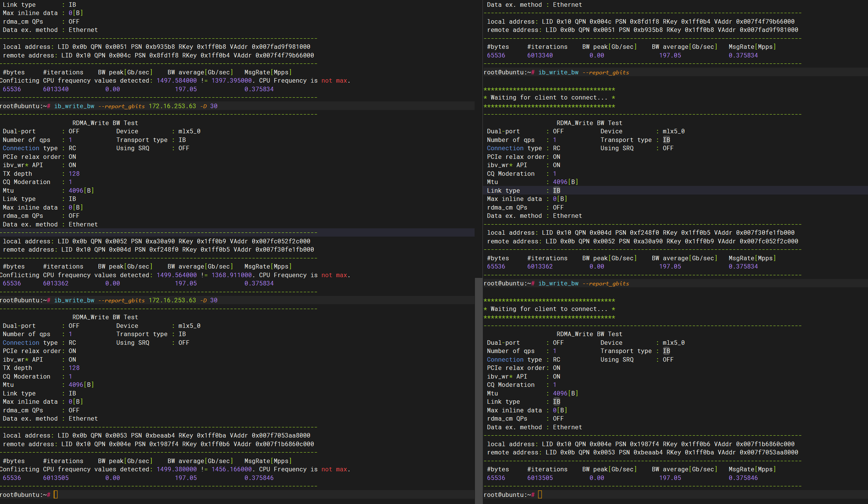Click RKey 0x1ff0b8 in left pane
This screenshot has height=504, width=868.
click(x=212, y=47)
